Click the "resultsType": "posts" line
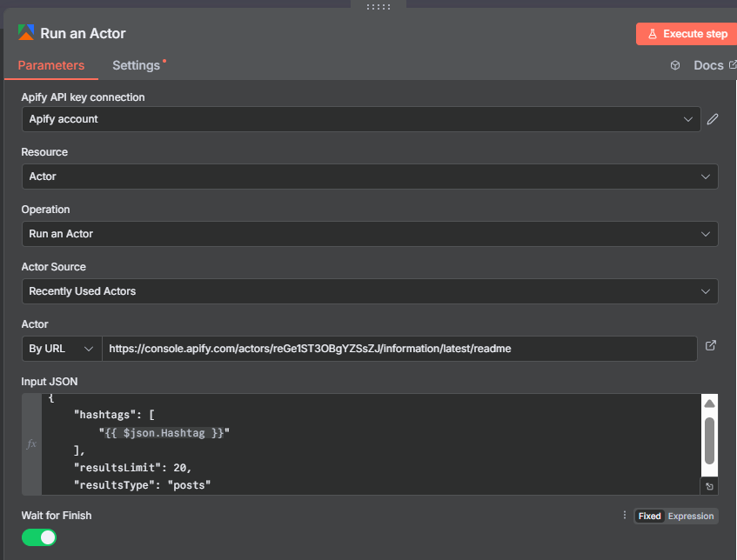The height and width of the screenshot is (560, 737). 142,485
